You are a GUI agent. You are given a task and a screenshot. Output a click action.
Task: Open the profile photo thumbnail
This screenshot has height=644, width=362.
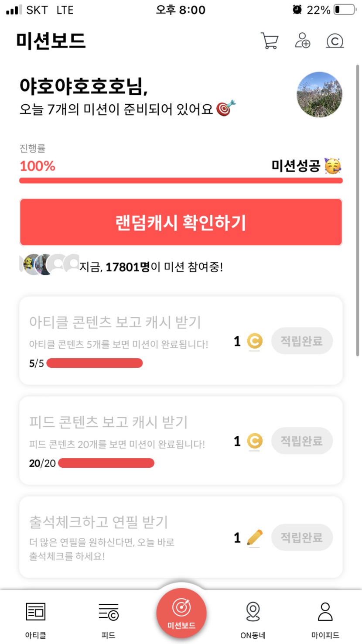tap(319, 95)
